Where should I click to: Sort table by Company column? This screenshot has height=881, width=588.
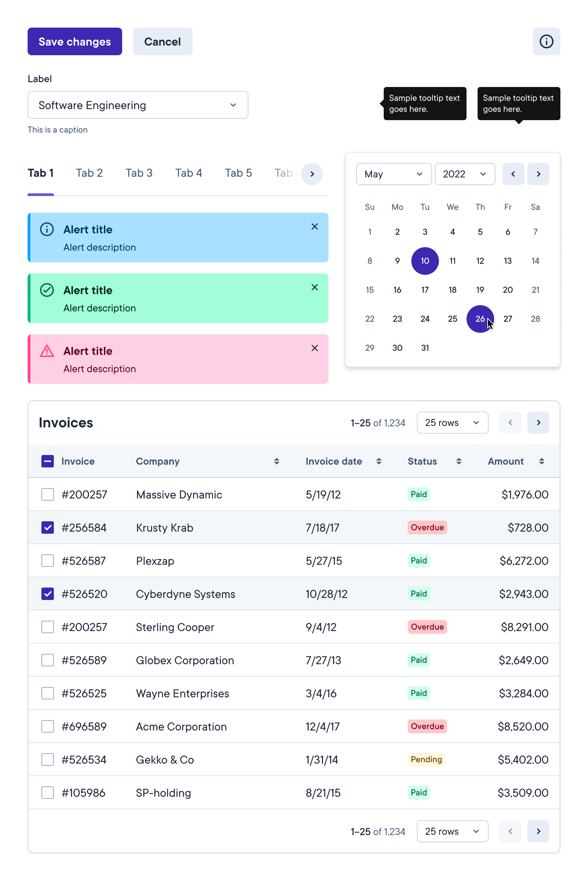[x=276, y=461]
